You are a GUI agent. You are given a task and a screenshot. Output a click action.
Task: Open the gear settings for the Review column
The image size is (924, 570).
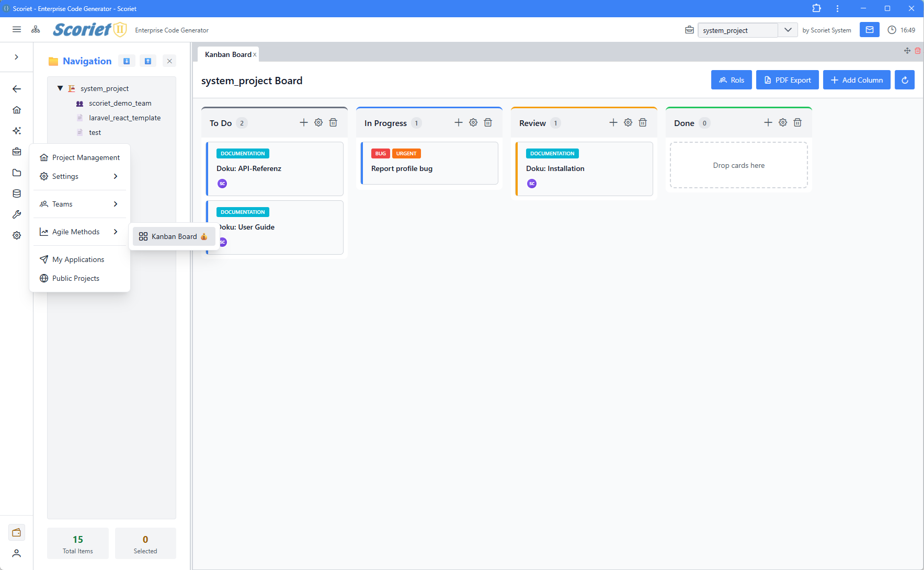tap(628, 122)
